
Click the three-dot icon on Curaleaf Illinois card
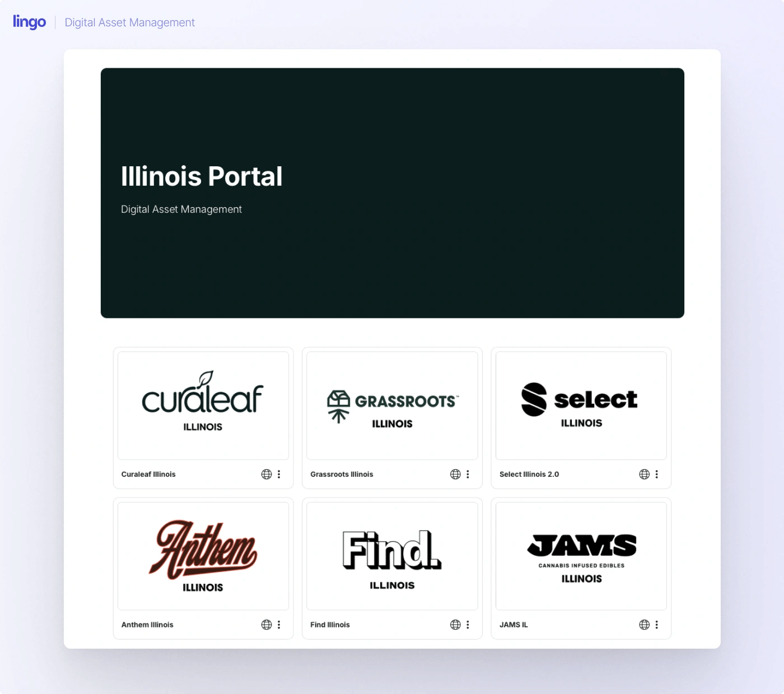[x=279, y=474]
